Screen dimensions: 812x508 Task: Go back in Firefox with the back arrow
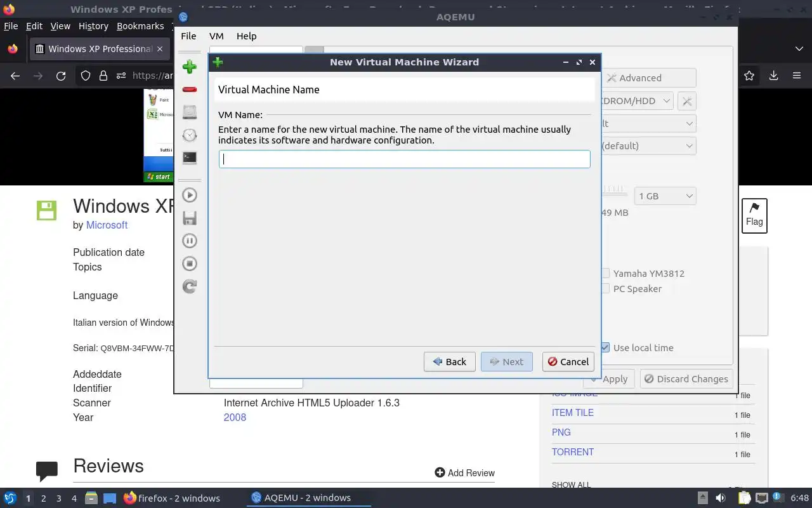click(x=15, y=76)
